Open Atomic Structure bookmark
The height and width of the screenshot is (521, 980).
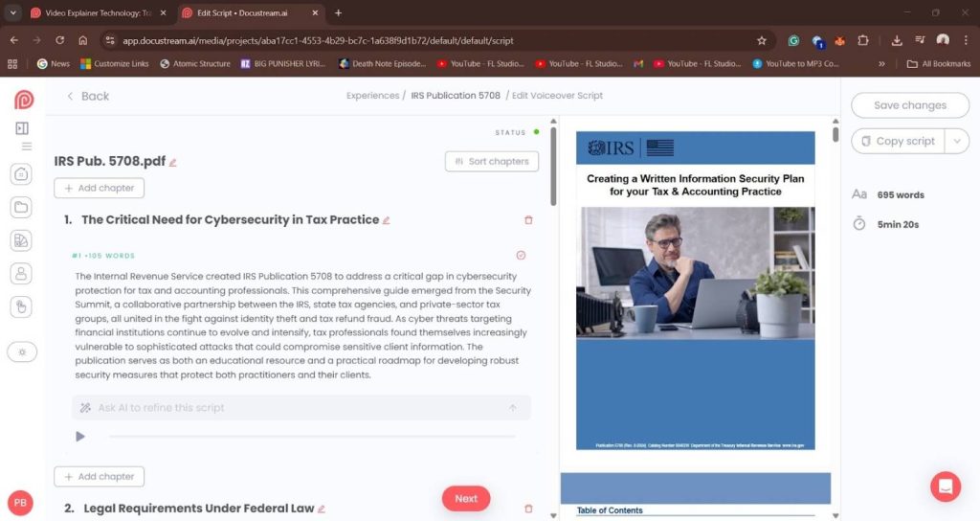(x=195, y=64)
